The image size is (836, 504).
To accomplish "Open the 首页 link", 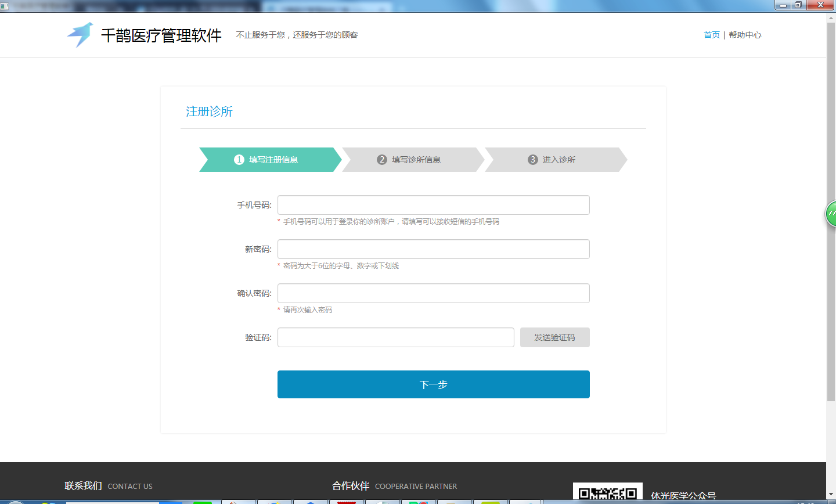I will click(711, 35).
